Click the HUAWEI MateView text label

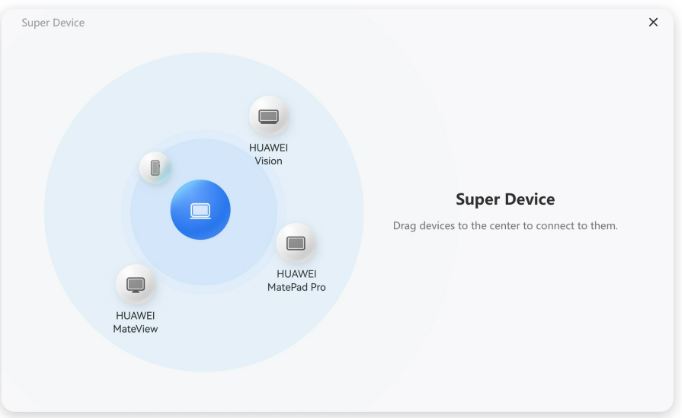tap(136, 322)
